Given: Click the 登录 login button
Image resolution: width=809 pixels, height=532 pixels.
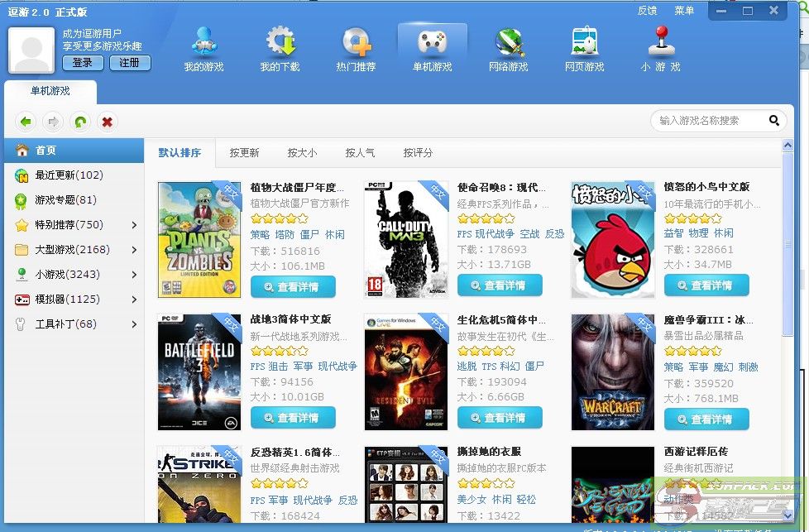Looking at the screenshot, I should pyautogui.click(x=83, y=63).
